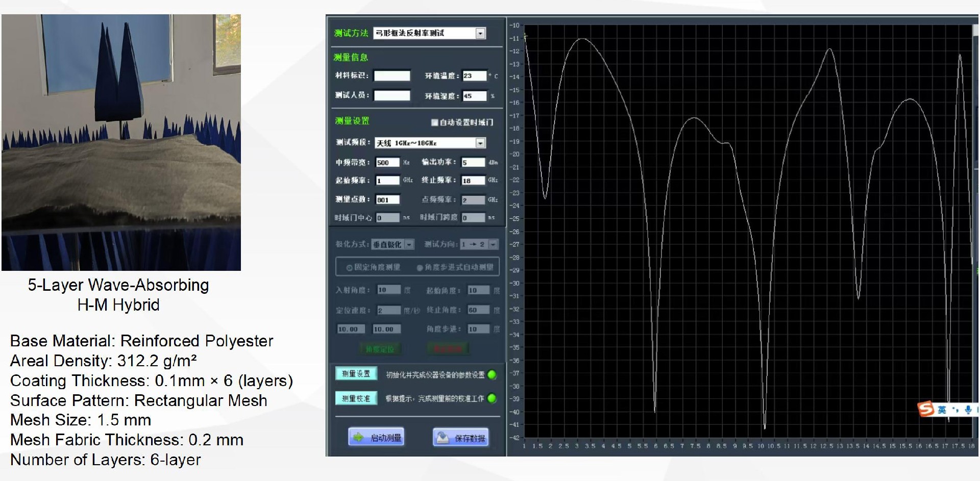
Task: Toggle the 英 language mode indicator
Action: pyautogui.click(x=942, y=410)
